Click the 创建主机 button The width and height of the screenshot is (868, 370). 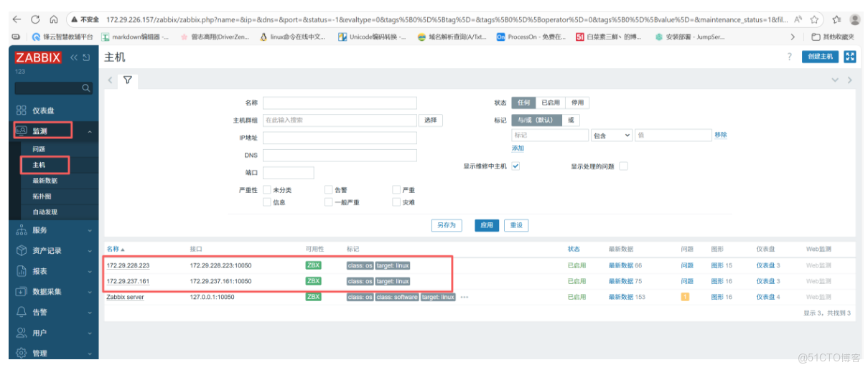tap(820, 57)
